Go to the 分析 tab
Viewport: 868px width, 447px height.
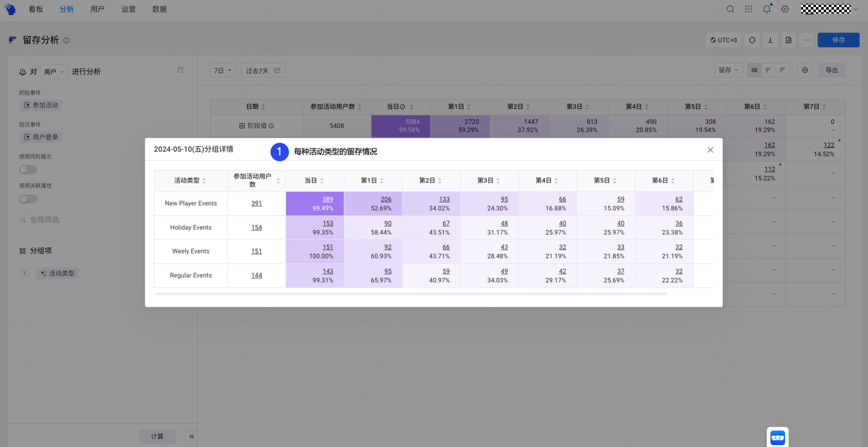[x=67, y=10]
